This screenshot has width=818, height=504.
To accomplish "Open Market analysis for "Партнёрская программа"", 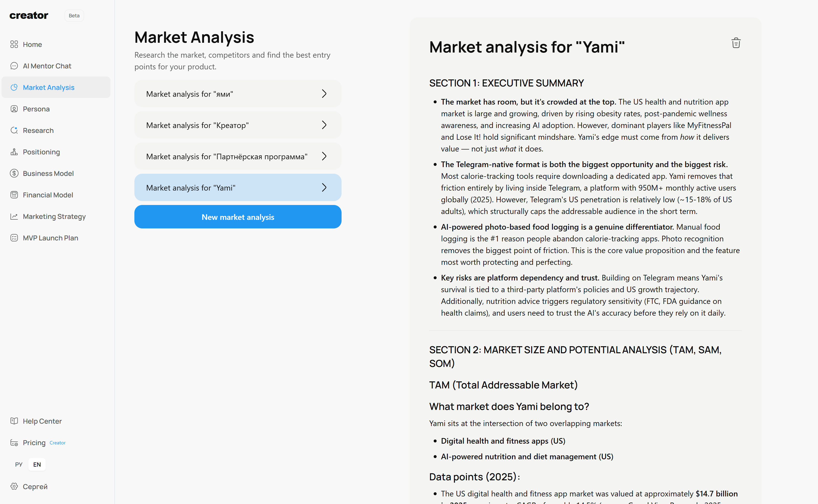I will point(237,156).
